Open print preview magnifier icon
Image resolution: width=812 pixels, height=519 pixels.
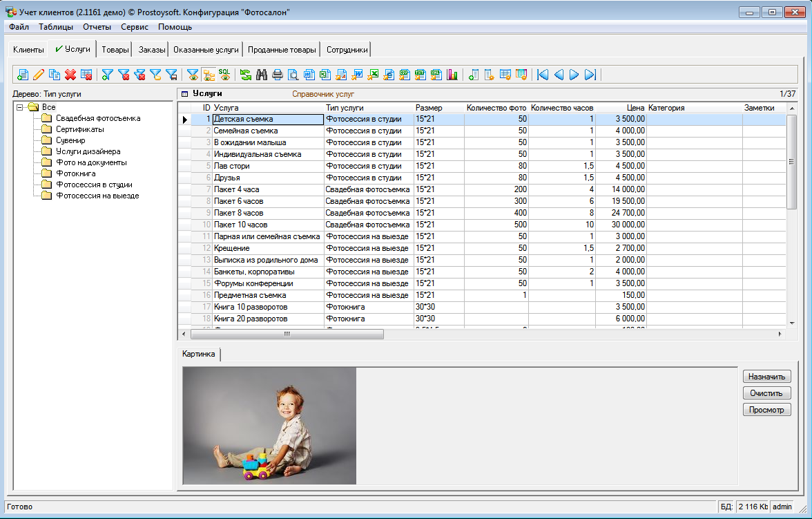click(x=293, y=75)
